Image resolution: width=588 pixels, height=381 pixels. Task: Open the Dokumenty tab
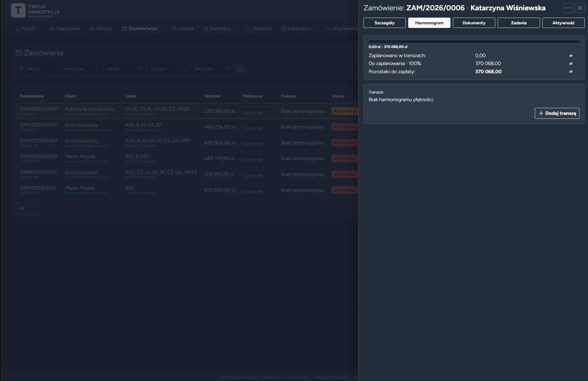coord(474,23)
